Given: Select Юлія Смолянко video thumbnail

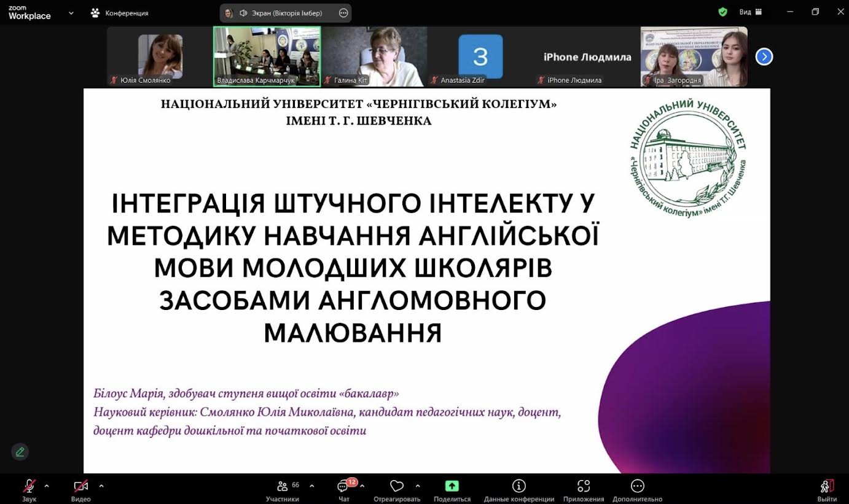Looking at the screenshot, I should click(x=160, y=56).
